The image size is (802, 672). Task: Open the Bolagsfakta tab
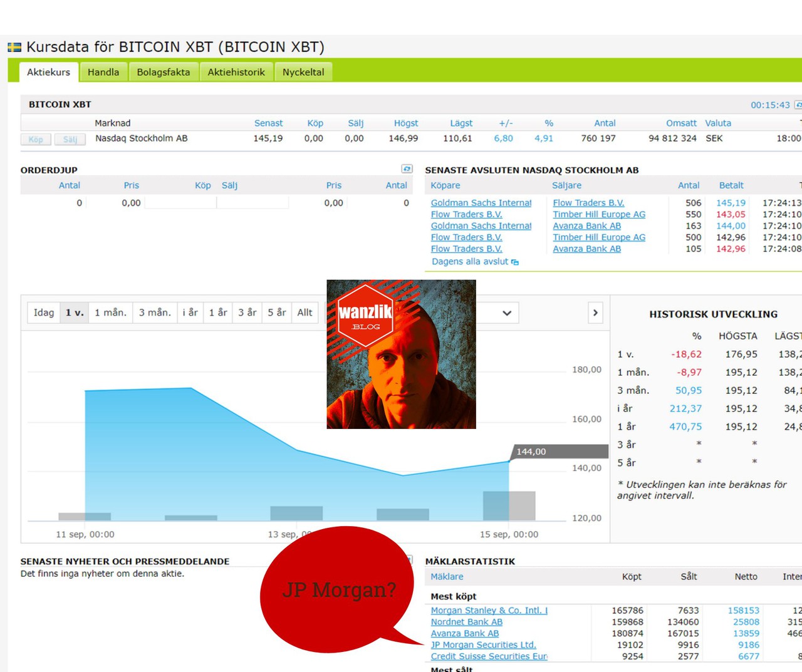pos(164,72)
